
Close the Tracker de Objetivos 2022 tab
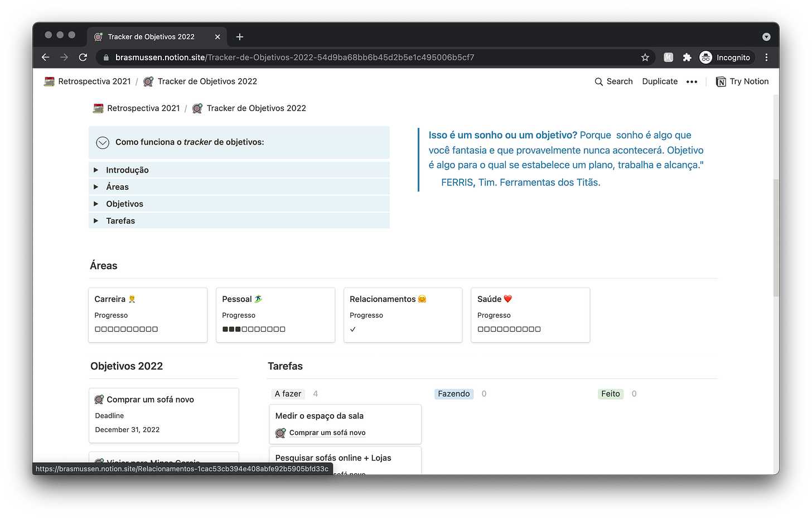217,37
